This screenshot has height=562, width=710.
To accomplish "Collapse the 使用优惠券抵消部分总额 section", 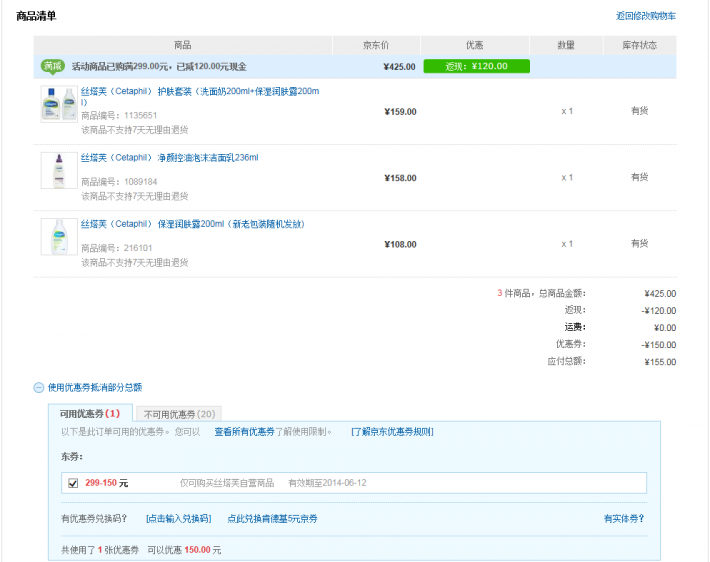I will point(94,387).
